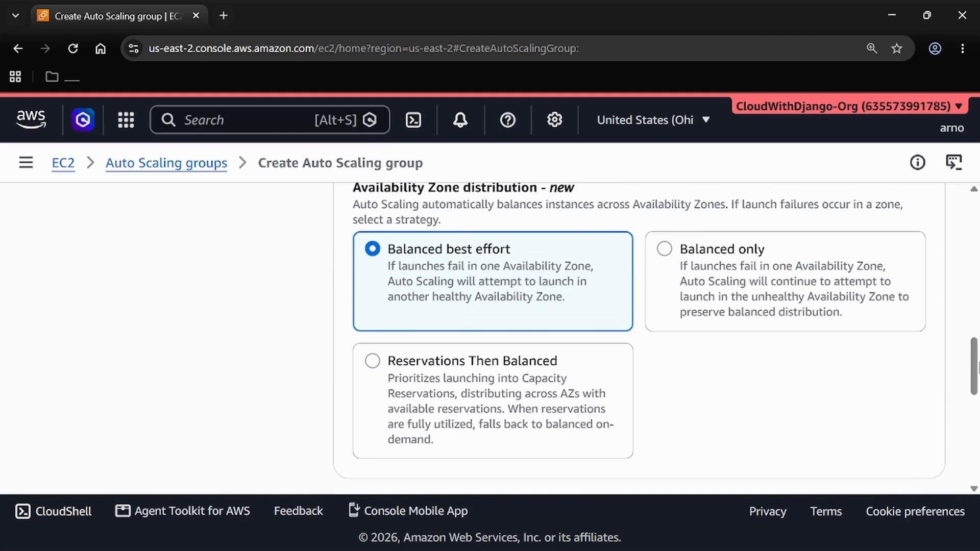Go to the browser home page
The image size is (980, 551).
coord(101,48)
